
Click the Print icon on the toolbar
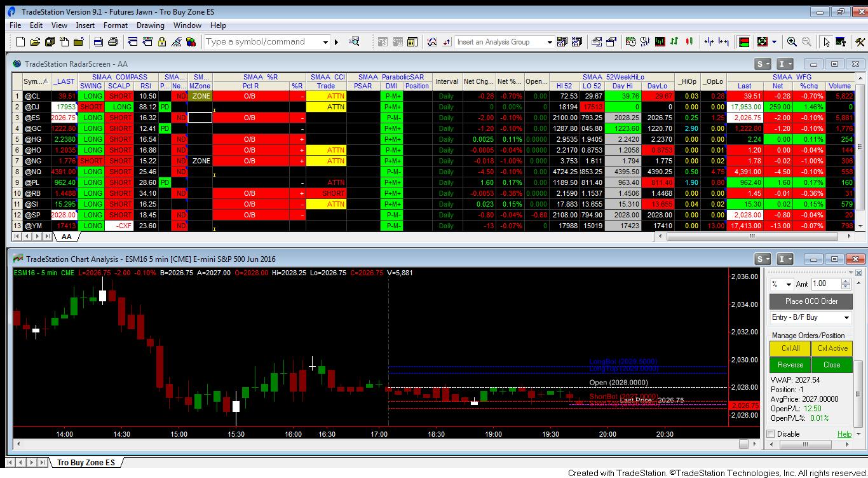pos(113,41)
